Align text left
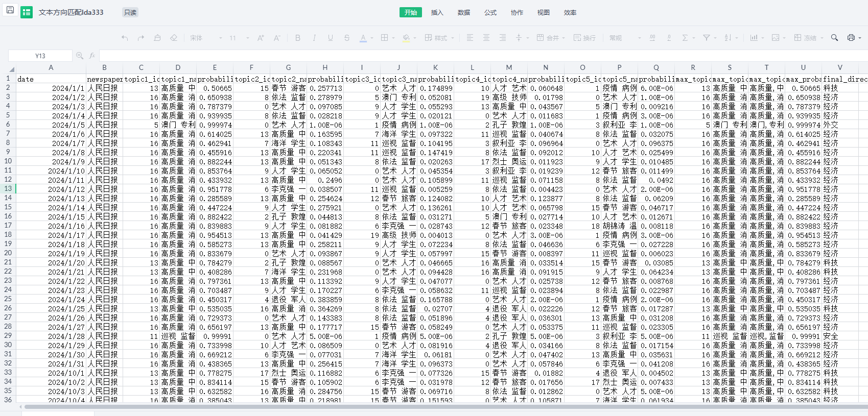The image size is (868, 416). (470, 38)
